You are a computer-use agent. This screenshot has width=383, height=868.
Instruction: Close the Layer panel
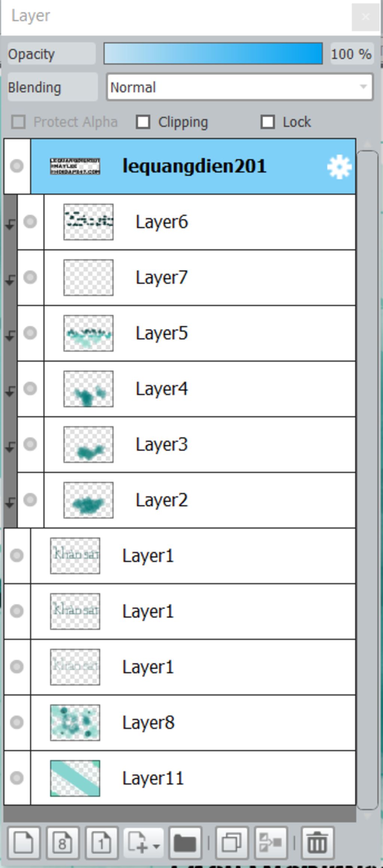click(x=365, y=17)
